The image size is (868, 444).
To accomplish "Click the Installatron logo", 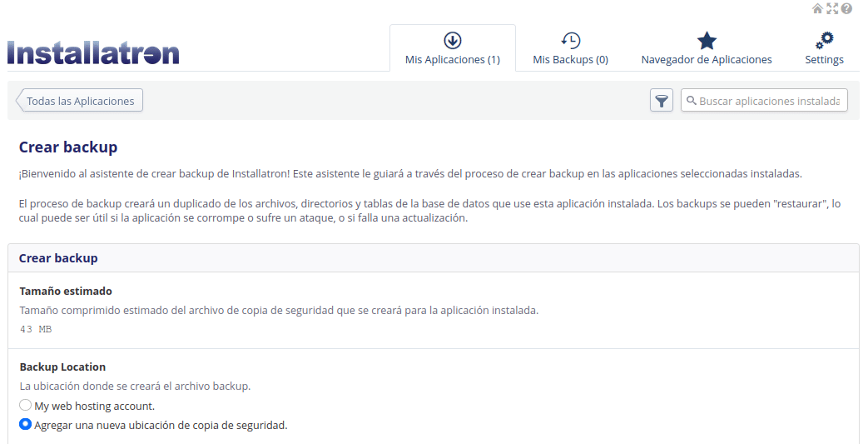I will [x=93, y=52].
